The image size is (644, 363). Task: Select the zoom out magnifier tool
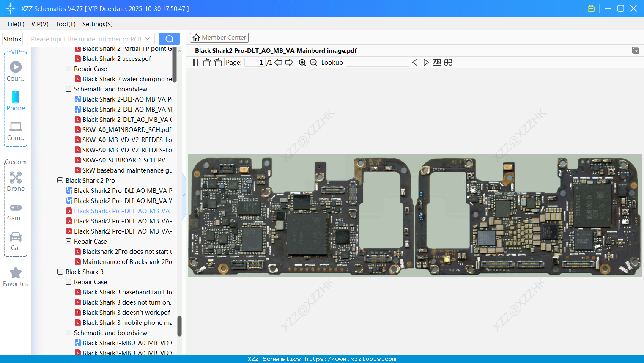(313, 62)
